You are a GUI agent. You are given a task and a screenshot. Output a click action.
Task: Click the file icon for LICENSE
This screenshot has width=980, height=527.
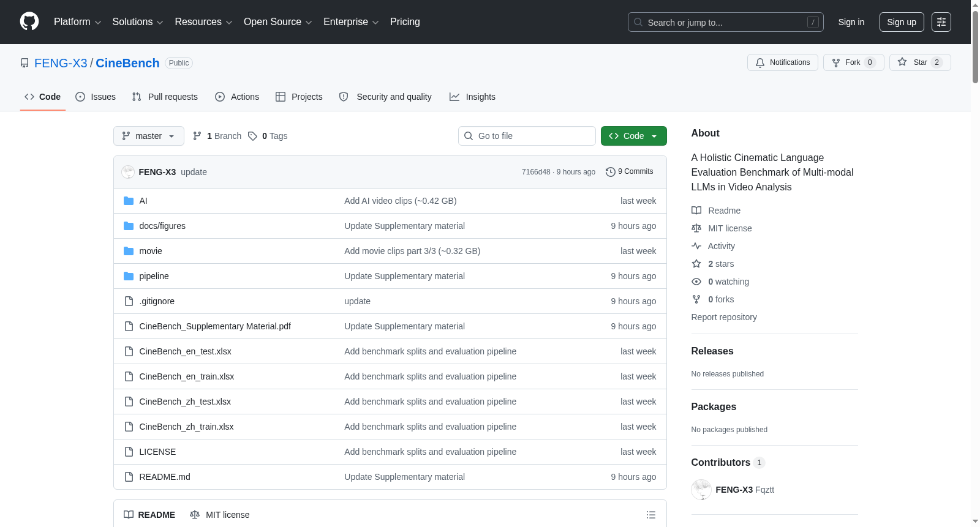click(129, 452)
